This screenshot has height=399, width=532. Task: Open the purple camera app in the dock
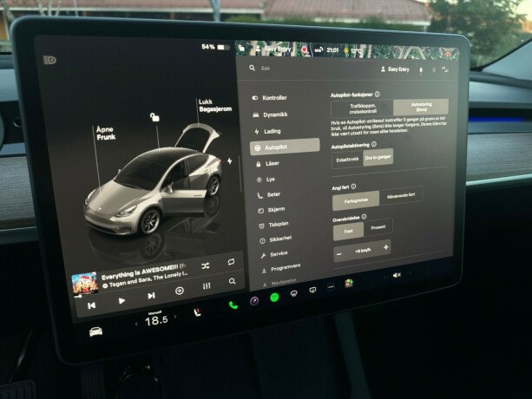[254, 301]
